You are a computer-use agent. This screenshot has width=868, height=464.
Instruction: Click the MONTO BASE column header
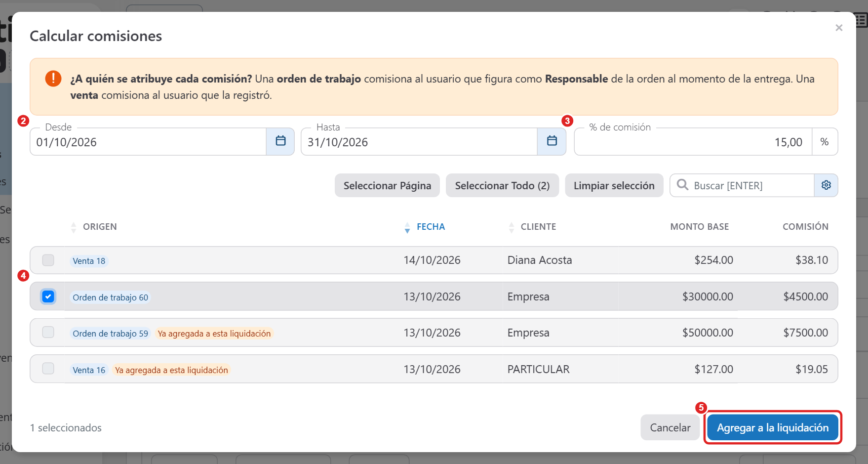click(x=699, y=227)
